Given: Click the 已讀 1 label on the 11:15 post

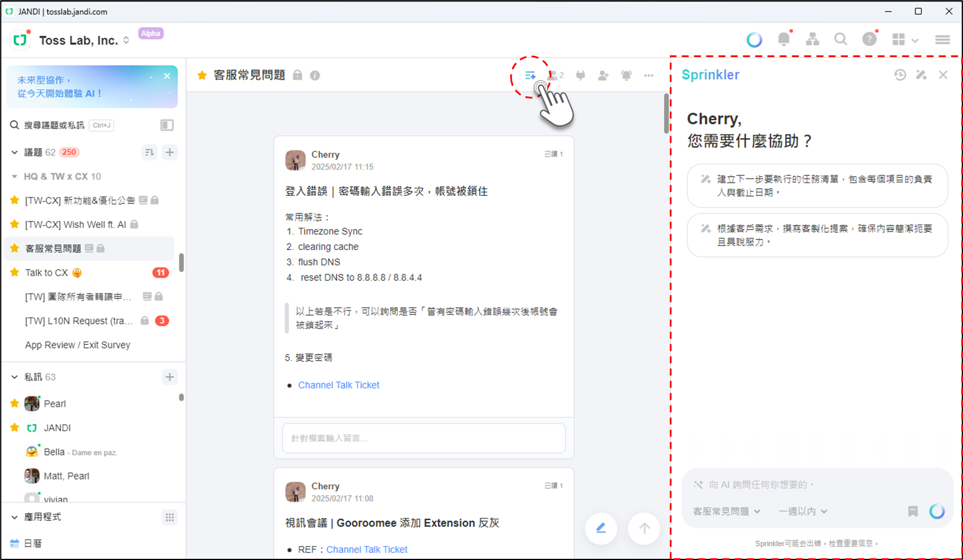Looking at the screenshot, I should [553, 154].
